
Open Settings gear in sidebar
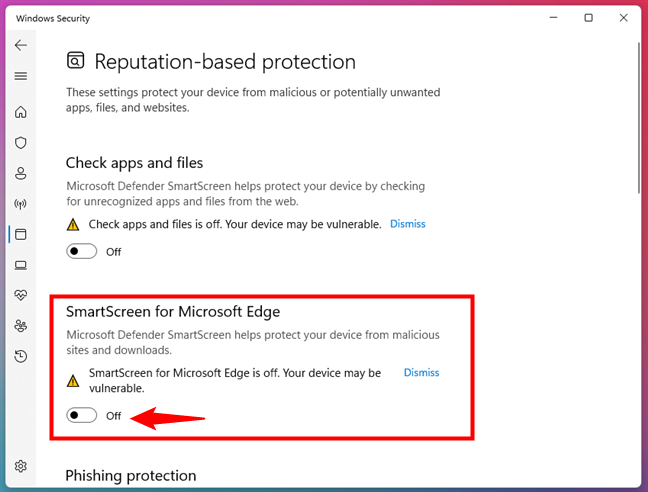[x=20, y=466]
